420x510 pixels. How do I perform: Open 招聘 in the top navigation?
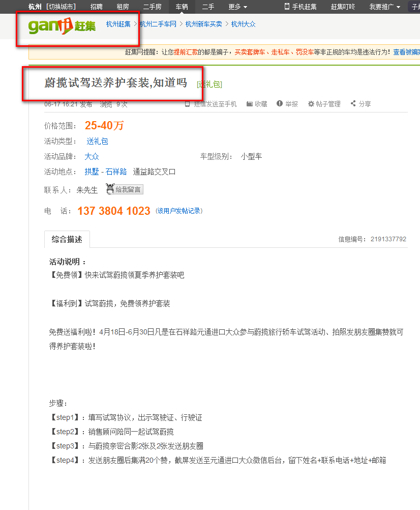click(96, 7)
